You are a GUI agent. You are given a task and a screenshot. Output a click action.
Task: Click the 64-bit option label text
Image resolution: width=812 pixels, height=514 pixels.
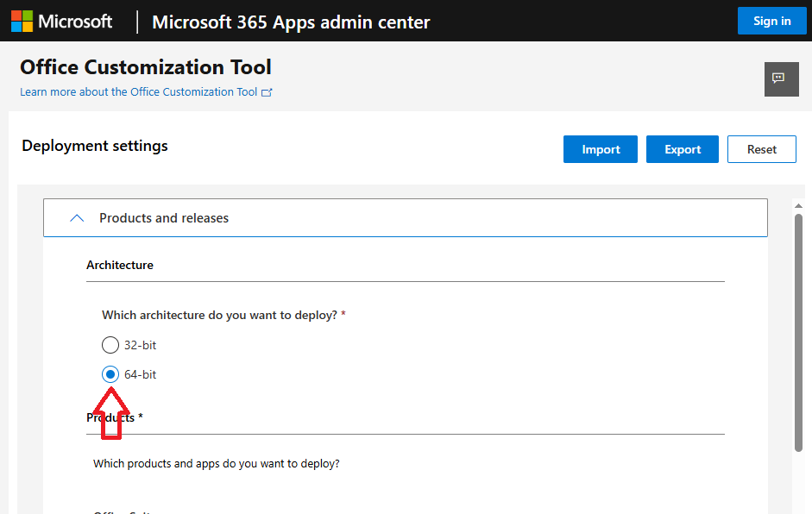(140, 374)
